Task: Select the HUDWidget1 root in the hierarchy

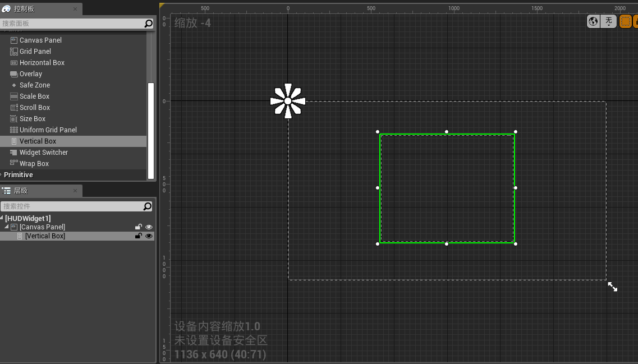Action: [x=27, y=218]
